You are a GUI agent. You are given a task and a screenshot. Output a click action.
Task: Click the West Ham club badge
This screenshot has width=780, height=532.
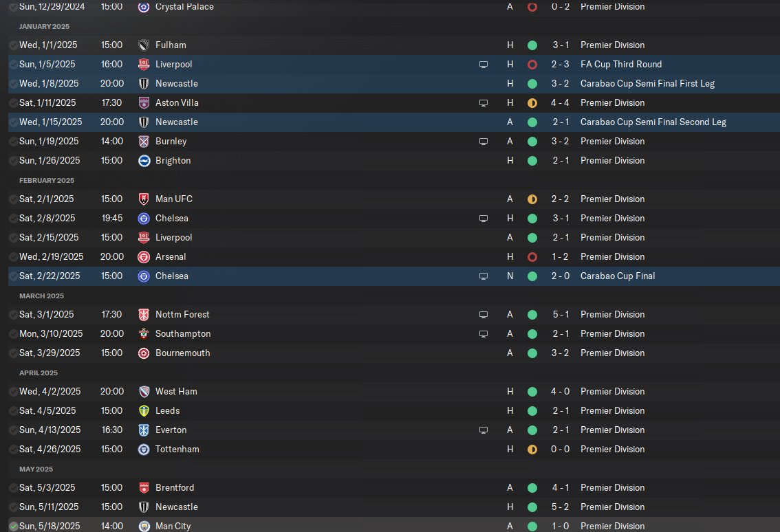144,391
